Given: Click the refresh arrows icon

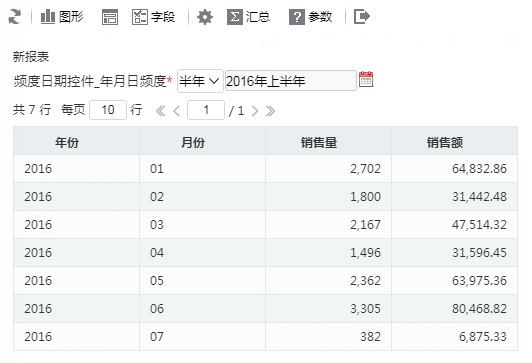Looking at the screenshot, I should [x=15, y=17].
